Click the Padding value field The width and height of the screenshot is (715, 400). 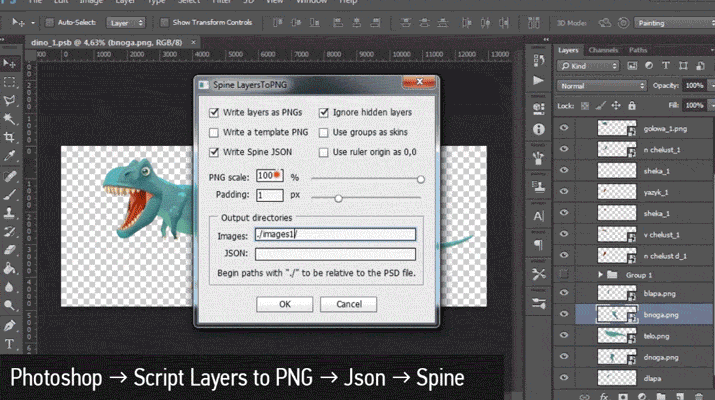pos(269,195)
